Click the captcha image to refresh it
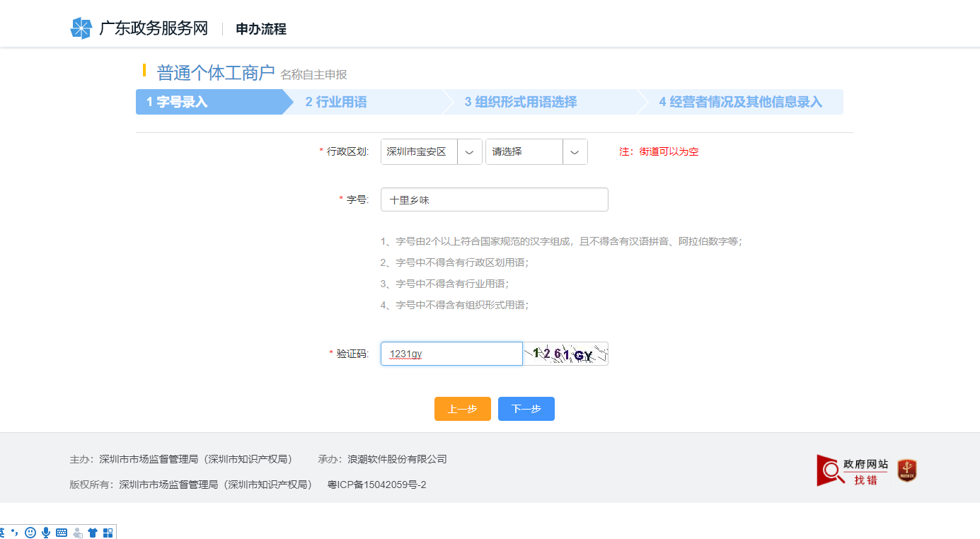Image resolution: width=980 pixels, height=539 pixels. click(x=565, y=352)
